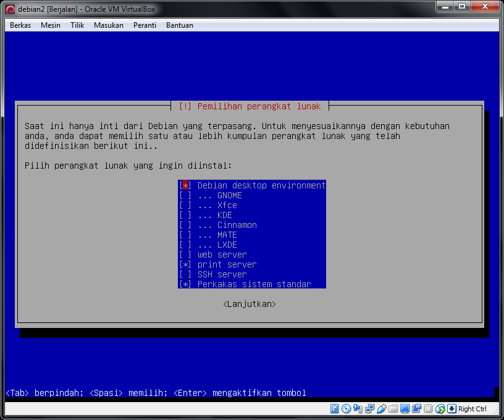Toggle the Cinnamon checkbox
Viewport: 504px width, 420px height.
(x=185, y=225)
